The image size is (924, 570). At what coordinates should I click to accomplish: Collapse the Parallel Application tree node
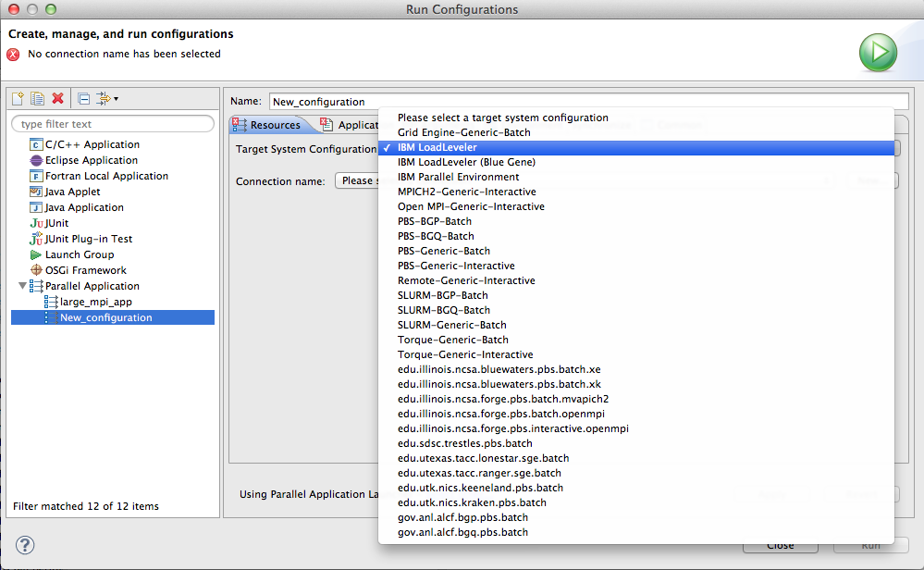22,286
